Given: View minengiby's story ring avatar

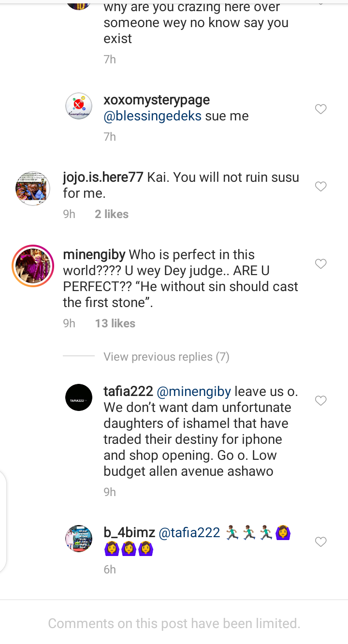Looking at the screenshot, I should [33, 266].
